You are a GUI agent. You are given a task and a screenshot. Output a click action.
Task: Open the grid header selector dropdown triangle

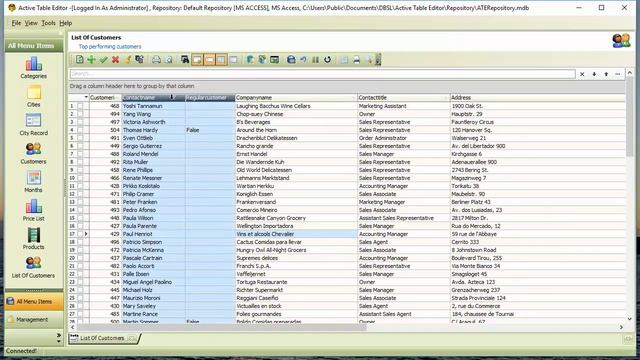click(86, 97)
